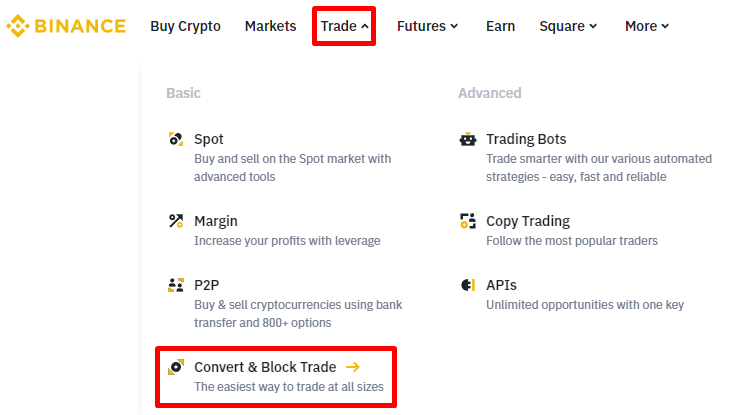Go to the Markets page

point(270,26)
